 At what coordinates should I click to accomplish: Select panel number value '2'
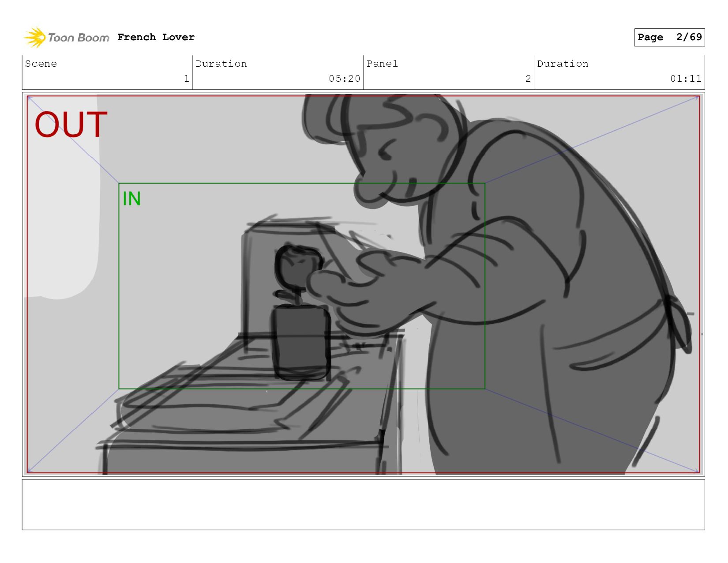tap(528, 79)
